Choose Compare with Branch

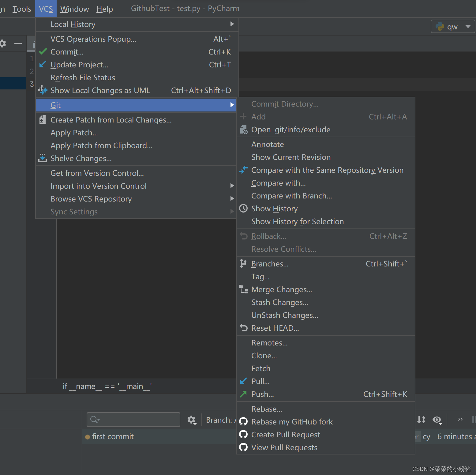(326, 196)
